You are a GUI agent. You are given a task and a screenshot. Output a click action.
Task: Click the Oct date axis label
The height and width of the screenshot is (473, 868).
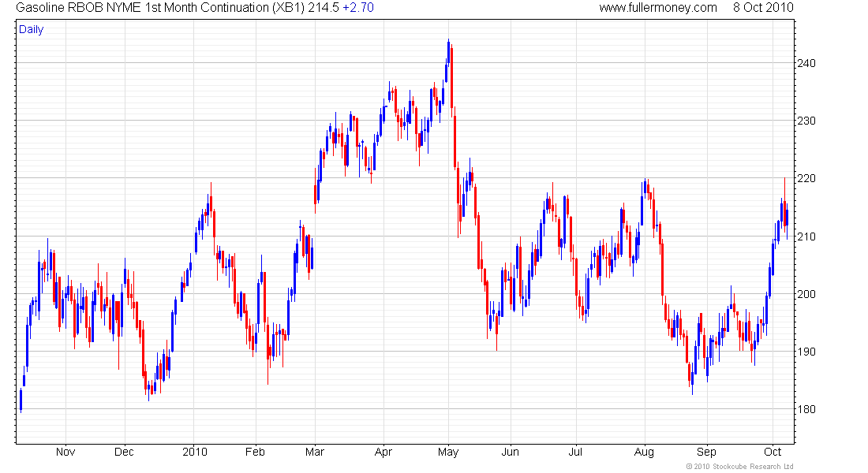click(x=773, y=452)
